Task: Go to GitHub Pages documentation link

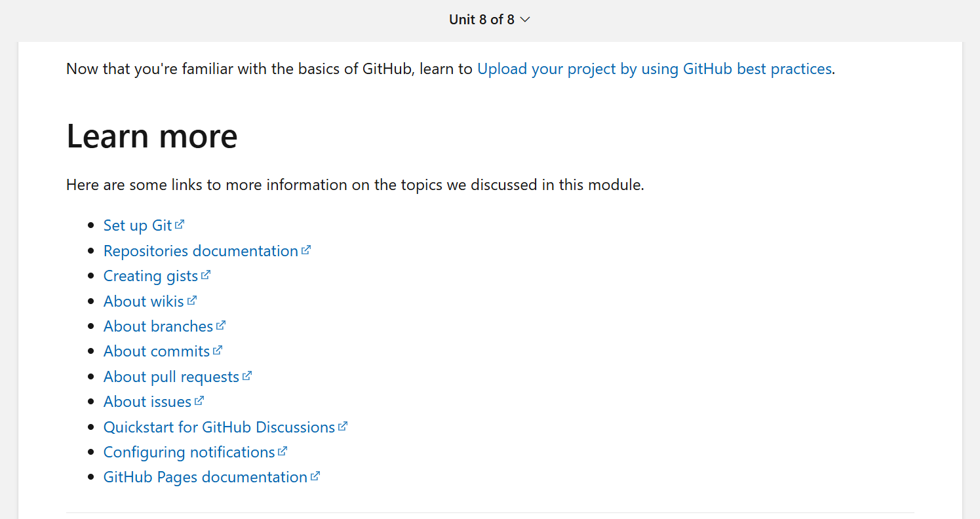Action: click(206, 477)
